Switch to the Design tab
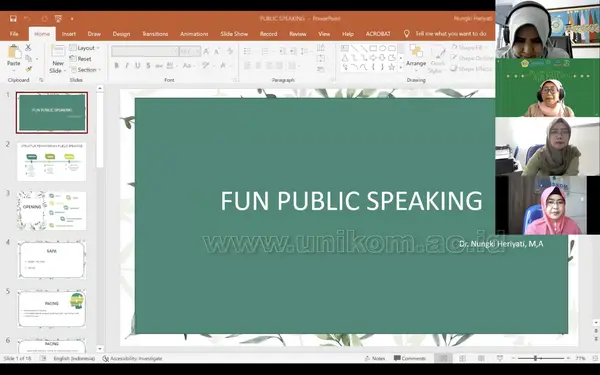 [x=121, y=34]
